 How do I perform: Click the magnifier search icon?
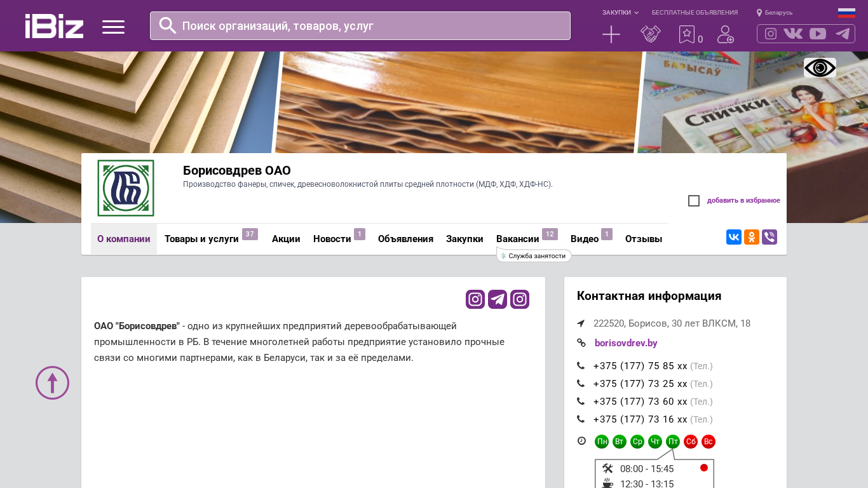coord(168,25)
